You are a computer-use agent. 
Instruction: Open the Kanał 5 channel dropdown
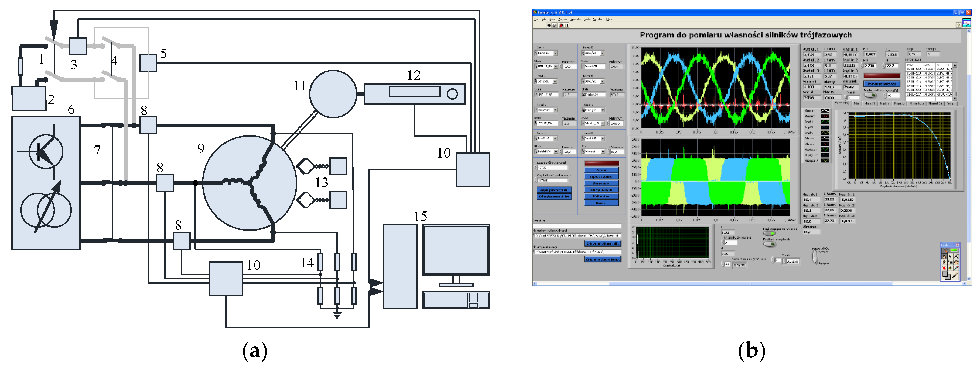click(x=602, y=53)
